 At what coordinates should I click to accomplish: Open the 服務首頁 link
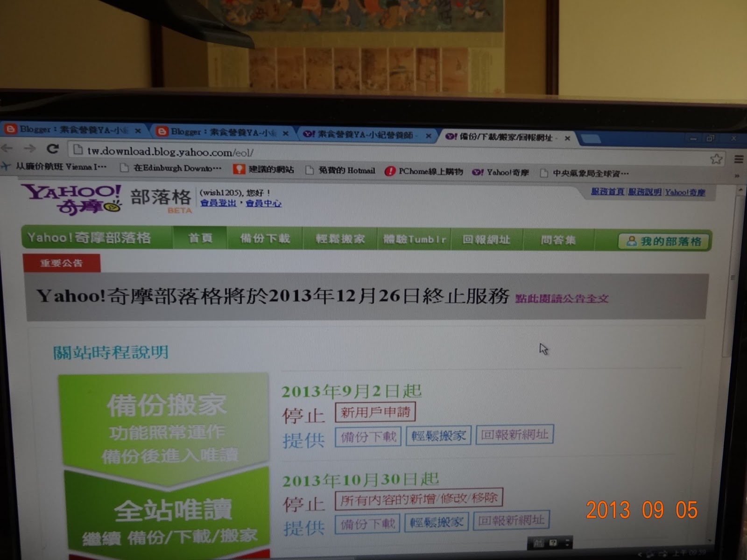coord(607,191)
